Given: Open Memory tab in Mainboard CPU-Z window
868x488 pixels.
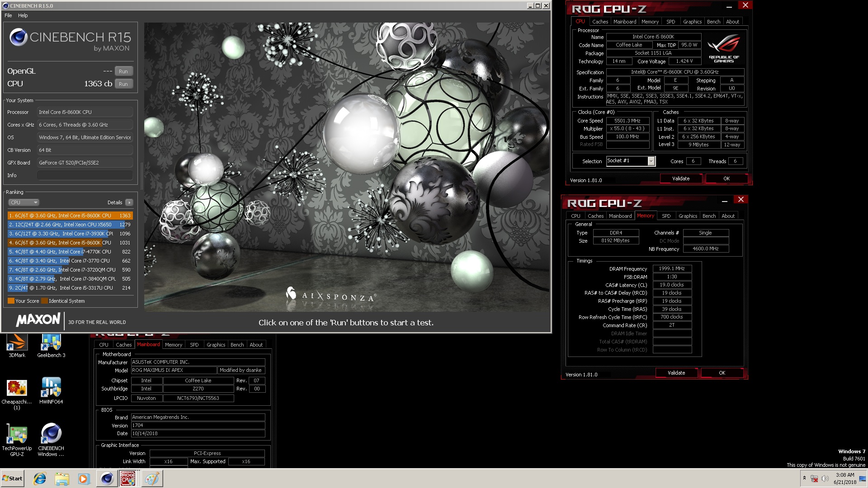Looking at the screenshot, I should [174, 345].
